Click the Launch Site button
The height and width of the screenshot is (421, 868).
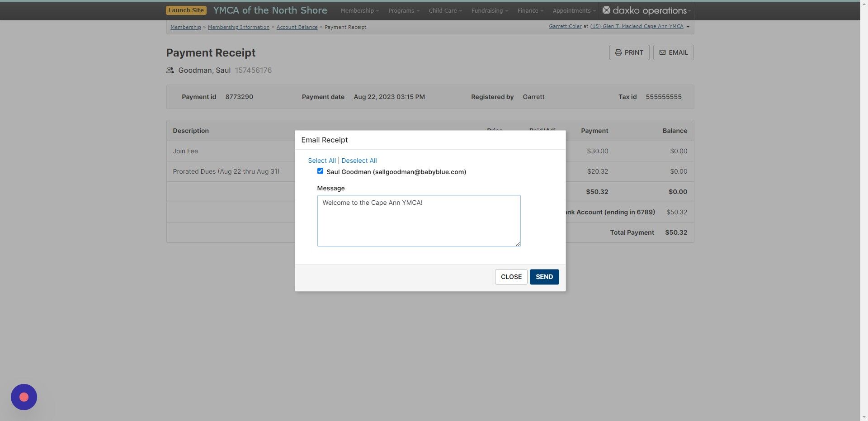click(x=186, y=10)
